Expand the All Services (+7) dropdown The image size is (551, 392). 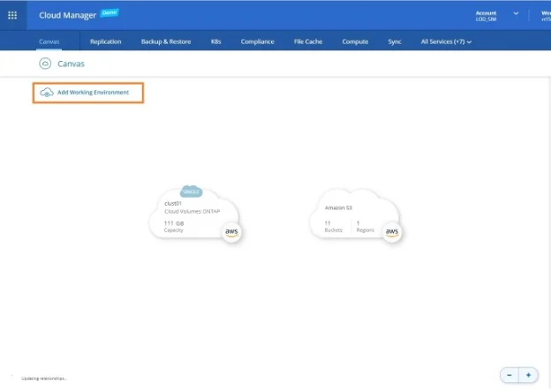tap(446, 41)
